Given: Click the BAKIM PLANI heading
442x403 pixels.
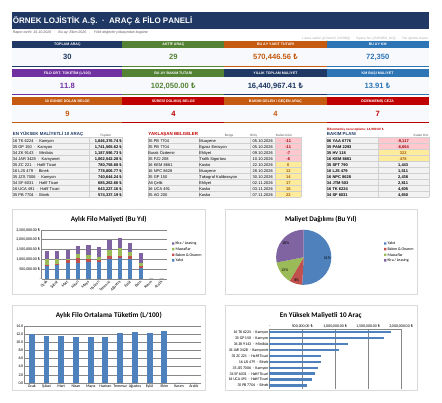Looking at the screenshot, I should 341,133.
